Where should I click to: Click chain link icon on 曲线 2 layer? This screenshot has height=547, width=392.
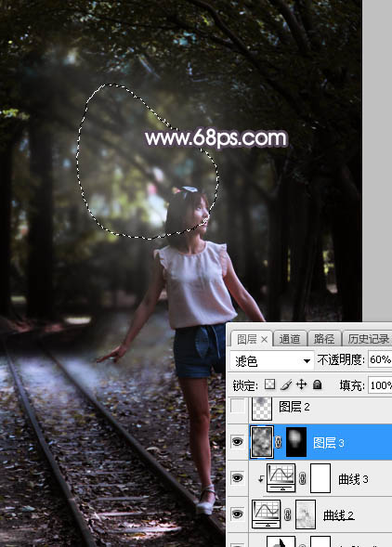pyautogui.click(x=288, y=514)
